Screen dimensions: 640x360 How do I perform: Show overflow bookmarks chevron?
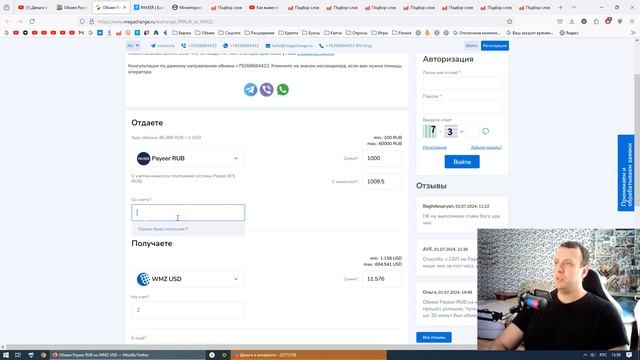[633, 33]
